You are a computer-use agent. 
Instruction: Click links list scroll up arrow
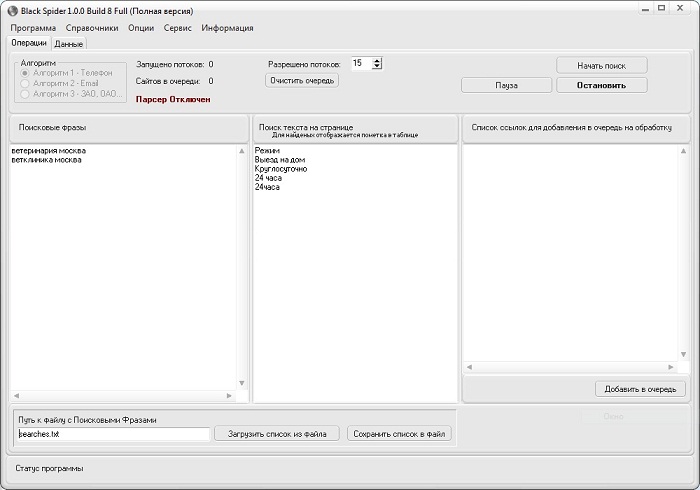[x=683, y=151]
